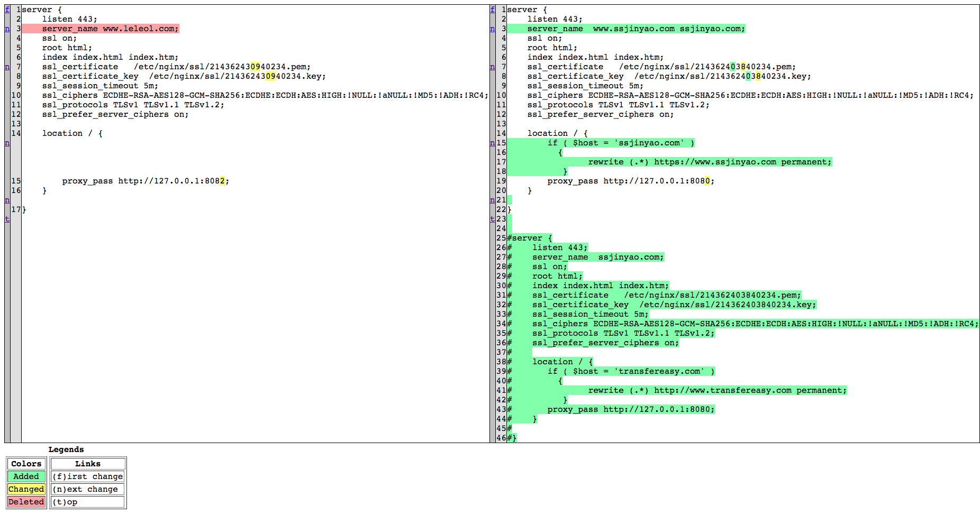Click the 'n' link beside left server_name www.leleol.com line
The image size is (980, 515).
(7, 29)
